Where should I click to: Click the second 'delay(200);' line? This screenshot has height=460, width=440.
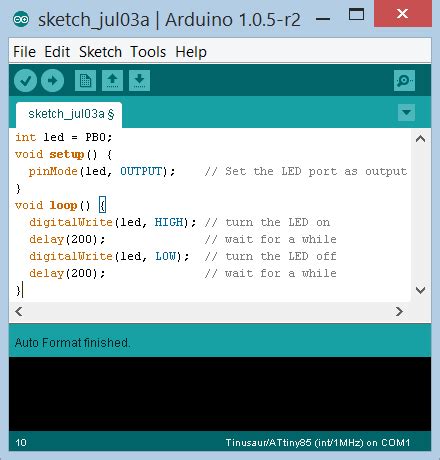[x=67, y=273]
